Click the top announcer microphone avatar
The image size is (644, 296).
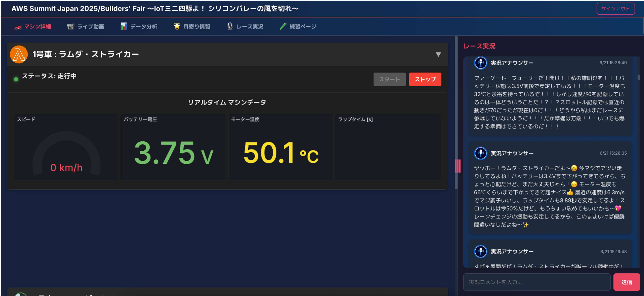coord(480,63)
